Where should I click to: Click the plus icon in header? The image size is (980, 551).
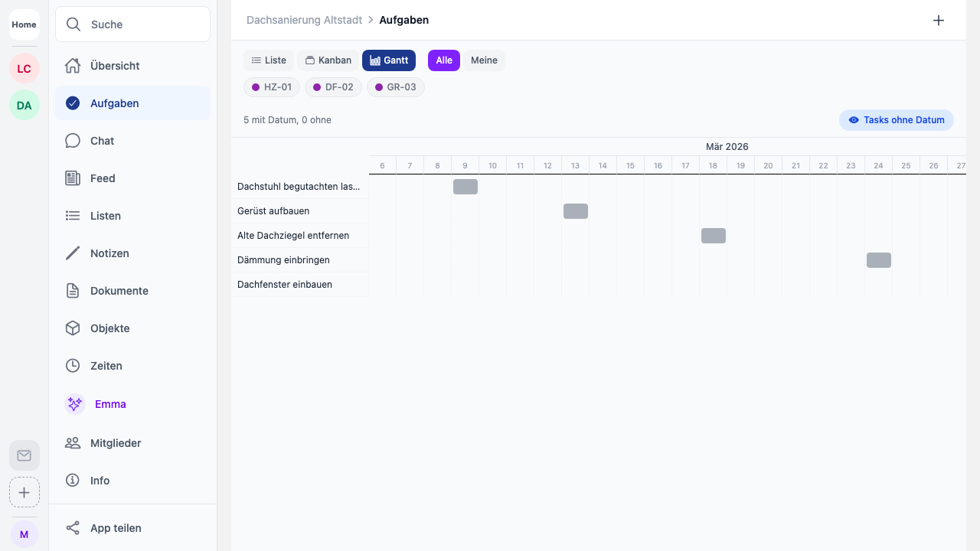pos(939,21)
